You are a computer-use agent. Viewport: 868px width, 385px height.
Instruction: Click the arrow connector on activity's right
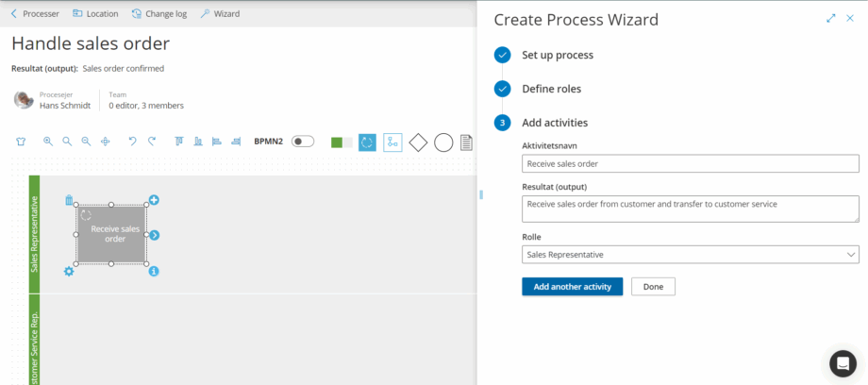(155, 235)
